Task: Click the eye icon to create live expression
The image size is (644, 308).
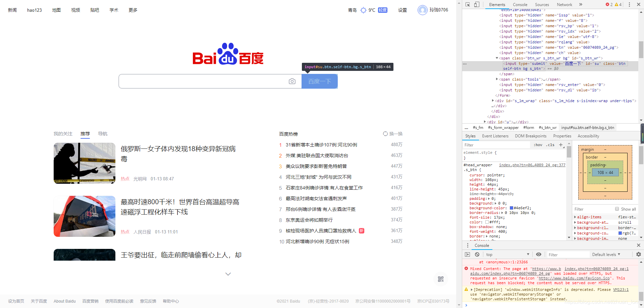Action: 539,254
